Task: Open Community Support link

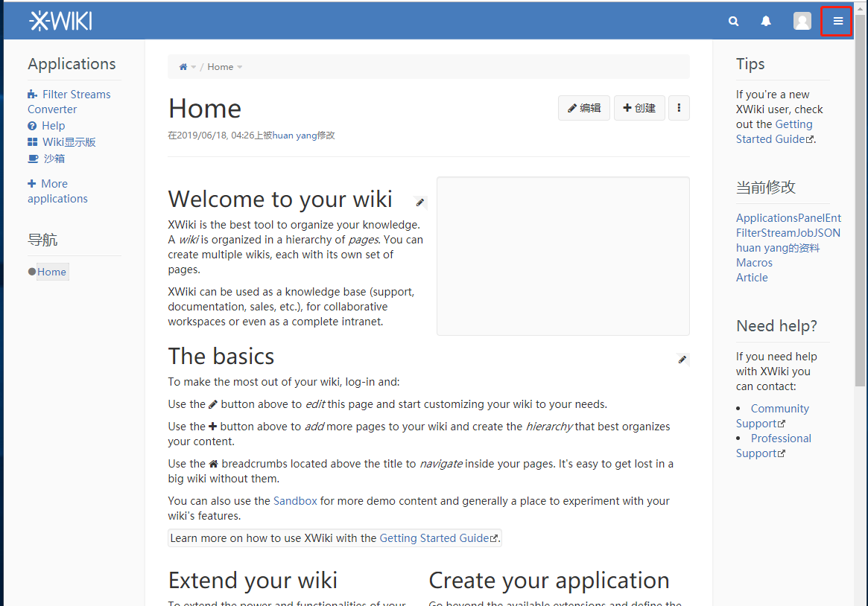Action: coord(773,416)
